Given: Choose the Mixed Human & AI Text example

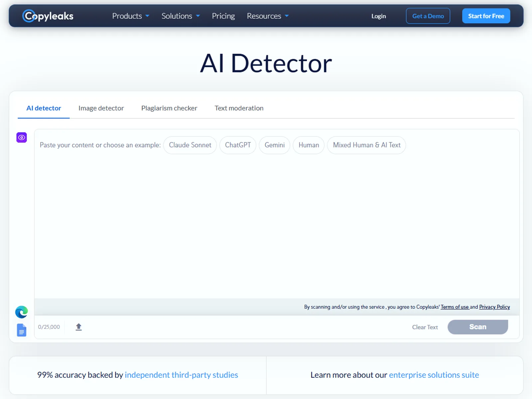Looking at the screenshot, I should click(x=366, y=145).
